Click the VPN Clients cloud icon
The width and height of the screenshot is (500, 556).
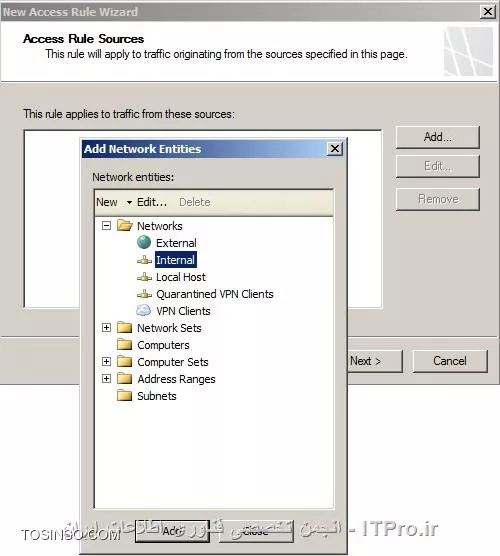coord(144,311)
